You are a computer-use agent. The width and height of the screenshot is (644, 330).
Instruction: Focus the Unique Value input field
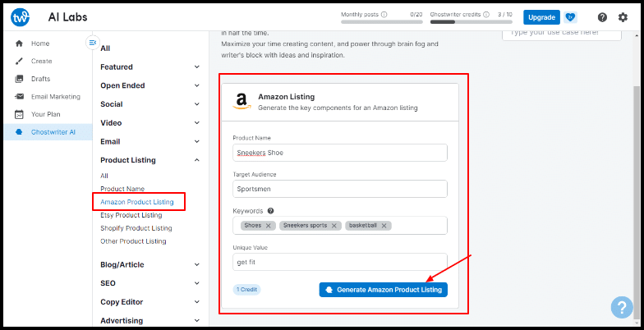tap(340, 263)
